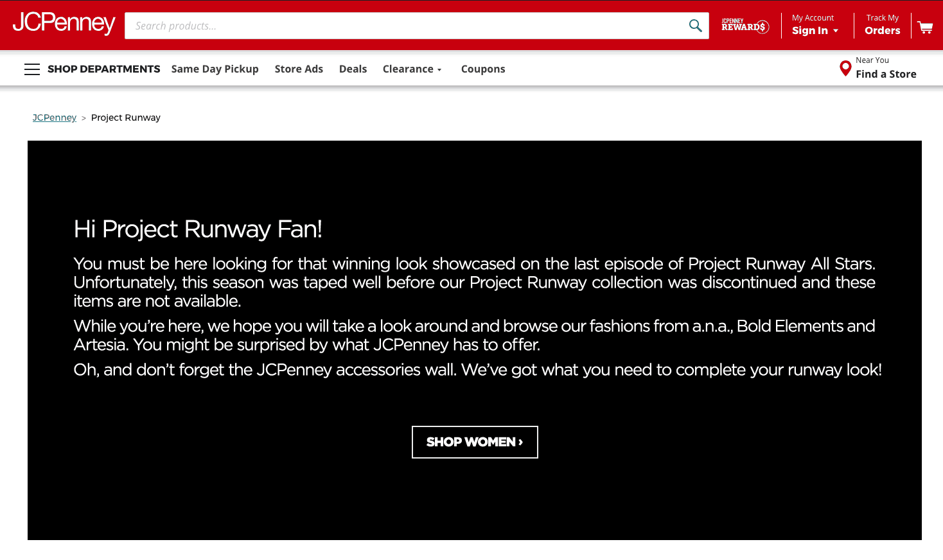Open Coupons page
Image resolution: width=943 pixels, height=560 pixels.
[x=483, y=69]
